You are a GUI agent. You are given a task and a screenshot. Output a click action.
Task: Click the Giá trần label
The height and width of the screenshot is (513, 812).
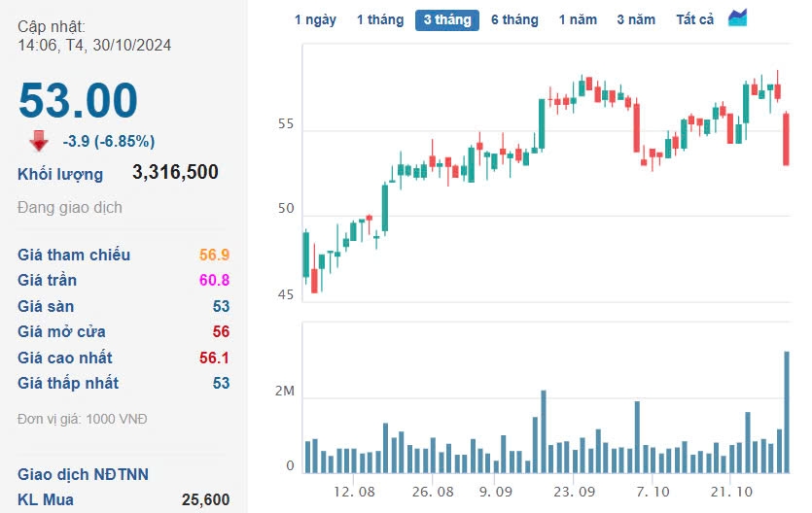[x=47, y=280]
